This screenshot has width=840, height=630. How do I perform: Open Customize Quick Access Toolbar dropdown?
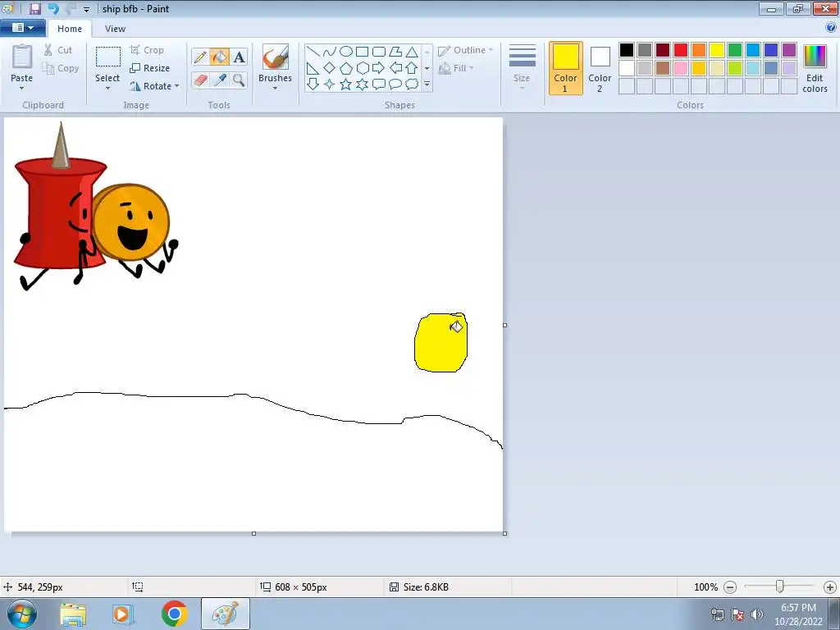point(86,10)
